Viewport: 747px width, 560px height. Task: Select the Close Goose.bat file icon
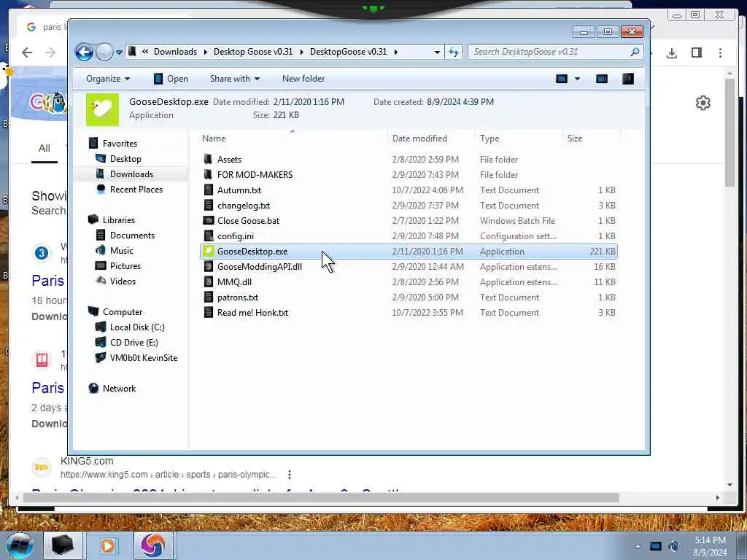click(208, 220)
